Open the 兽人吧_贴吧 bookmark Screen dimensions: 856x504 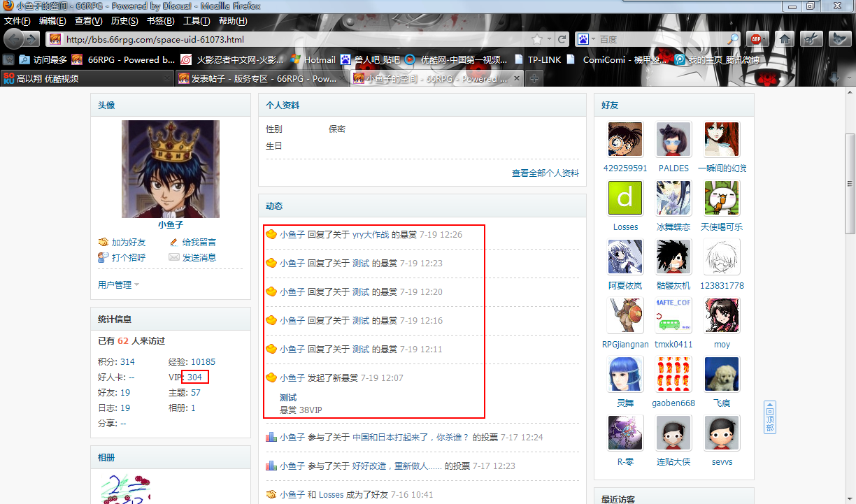[370, 59]
